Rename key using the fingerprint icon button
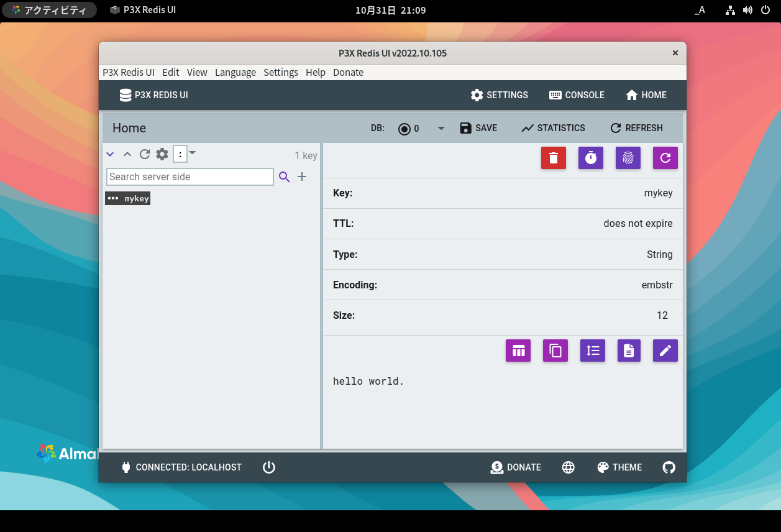The width and height of the screenshot is (781, 532). click(628, 158)
